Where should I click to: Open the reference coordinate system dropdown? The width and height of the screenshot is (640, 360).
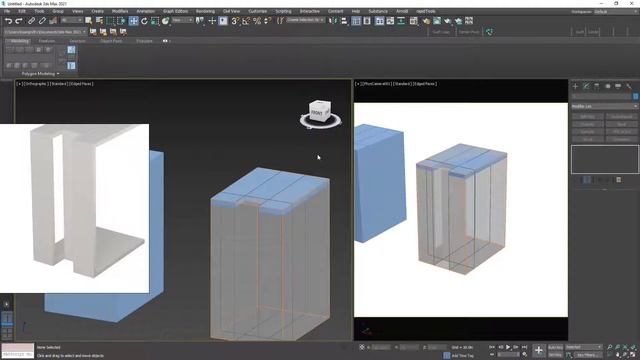[x=182, y=20]
